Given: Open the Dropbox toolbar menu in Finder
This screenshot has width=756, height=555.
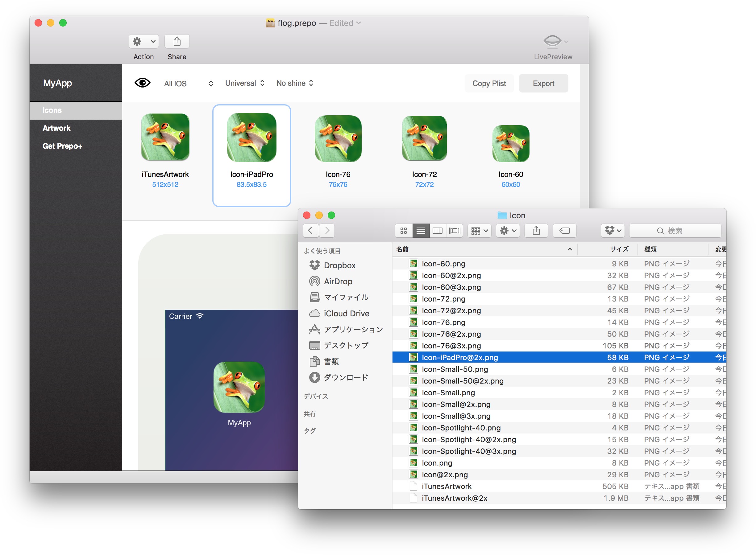Looking at the screenshot, I should [x=612, y=230].
